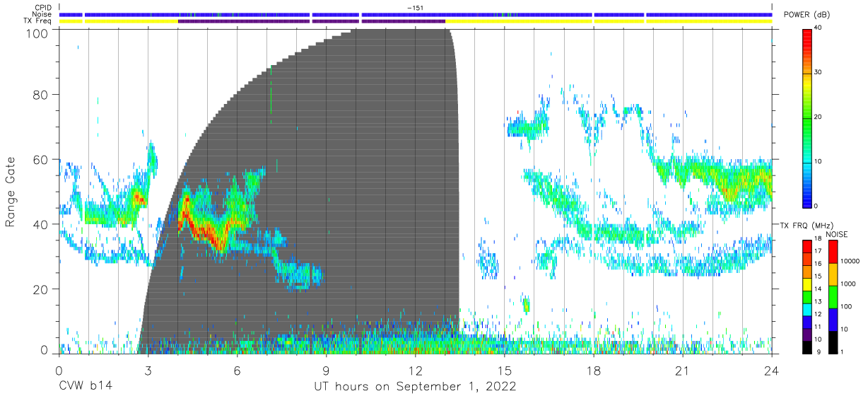
Task: Click the hour 18 tick on the time axis
Action: tap(594, 370)
